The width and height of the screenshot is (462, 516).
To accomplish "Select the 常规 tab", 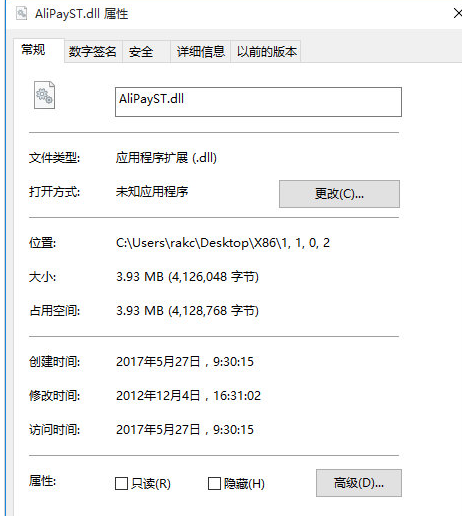I will point(39,50).
